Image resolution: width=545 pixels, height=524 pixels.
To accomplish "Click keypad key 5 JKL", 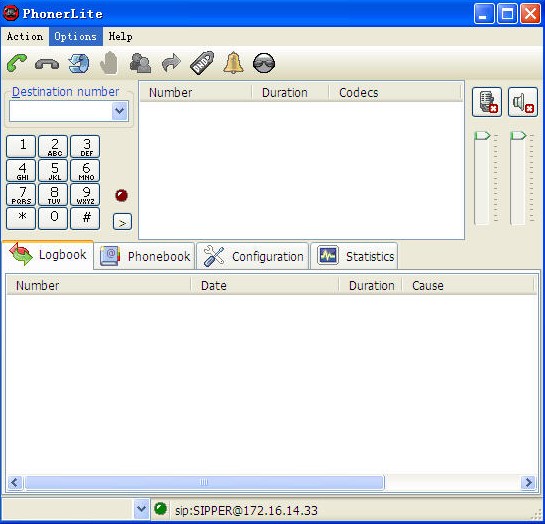I will point(53,171).
